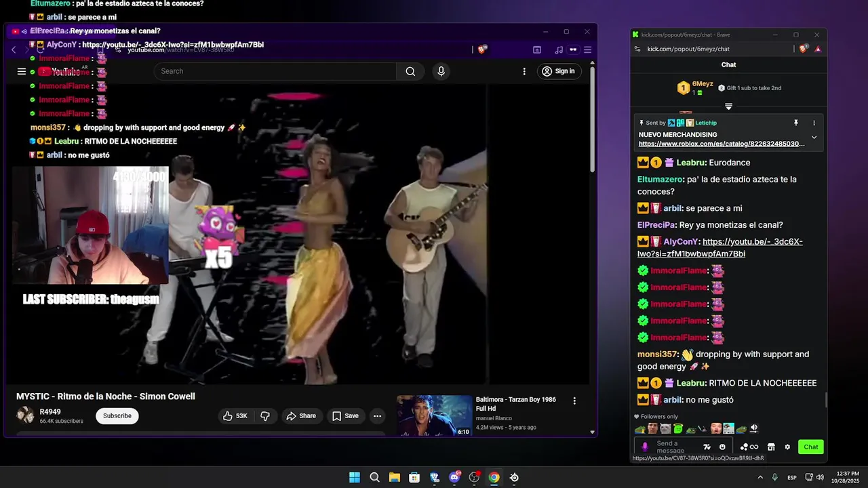Open more actions ellipsis beside Save

point(377,416)
